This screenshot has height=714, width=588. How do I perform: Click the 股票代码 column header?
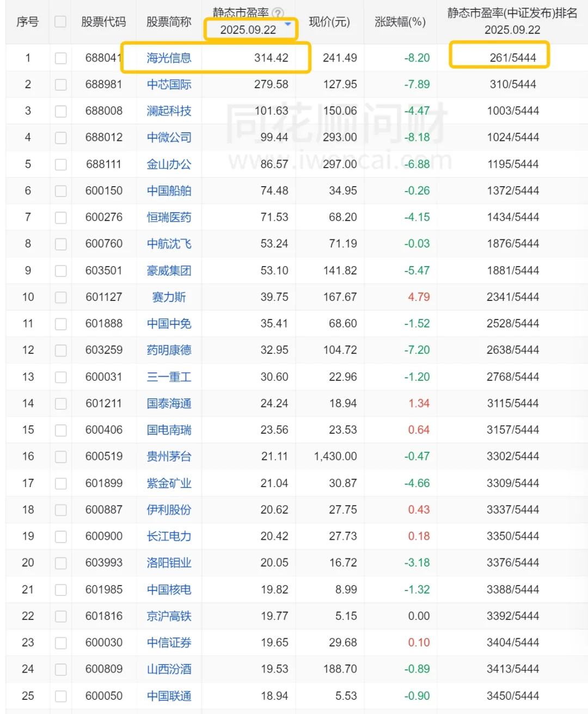click(x=103, y=22)
